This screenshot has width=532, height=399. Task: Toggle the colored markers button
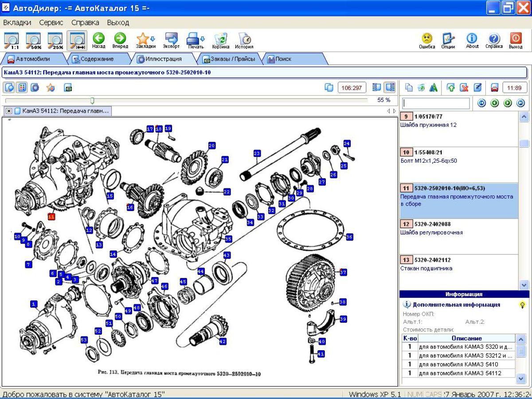22,87
